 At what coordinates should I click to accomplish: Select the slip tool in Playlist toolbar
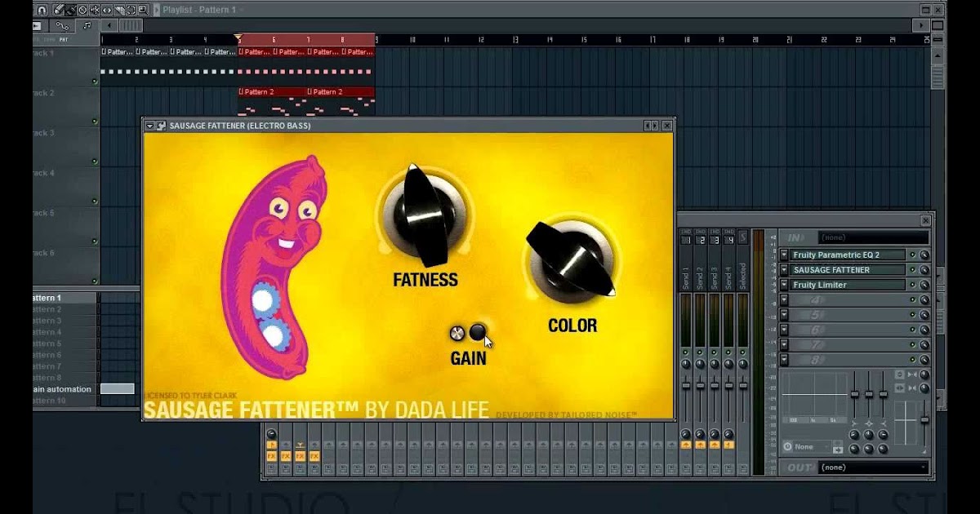[x=107, y=10]
